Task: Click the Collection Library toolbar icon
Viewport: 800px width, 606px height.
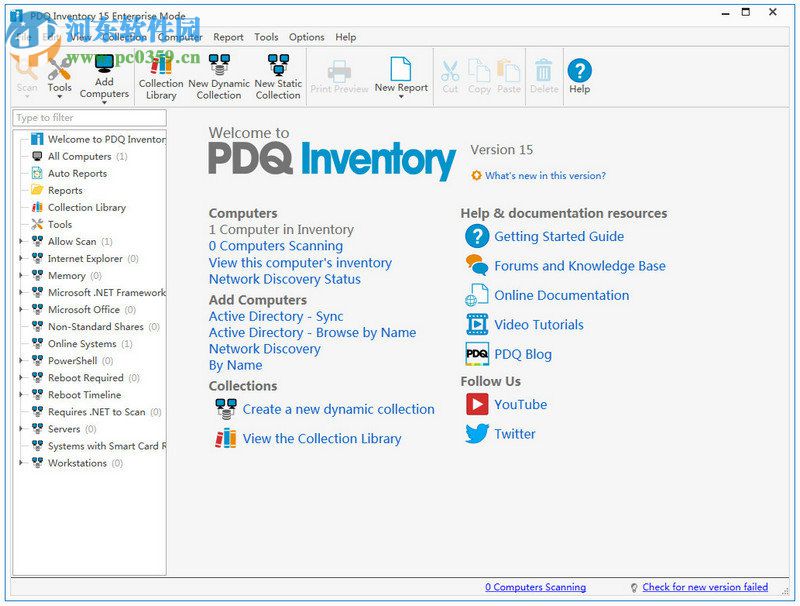Action: pyautogui.click(x=160, y=72)
